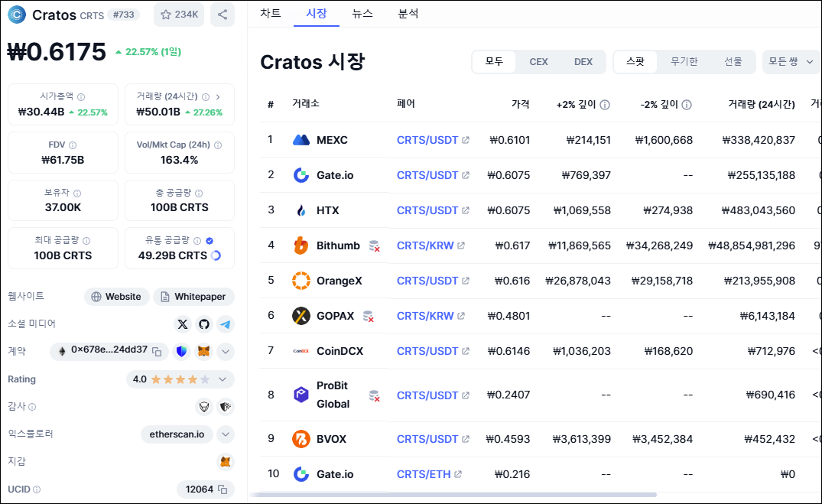Image resolution: width=822 pixels, height=504 pixels.
Task: Click circulating supply verified badge
Action: click(210, 241)
